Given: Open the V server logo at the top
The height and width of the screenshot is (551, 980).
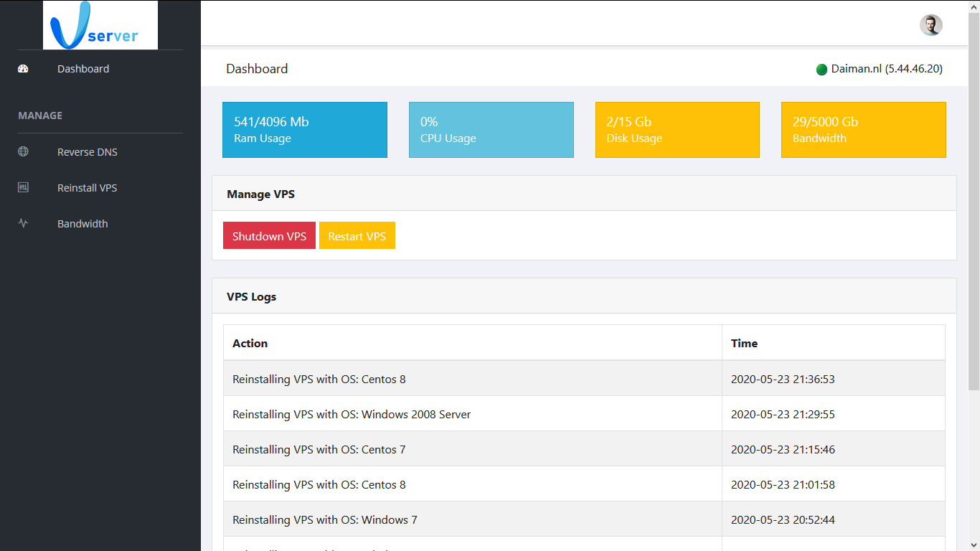Looking at the screenshot, I should tap(100, 24).
